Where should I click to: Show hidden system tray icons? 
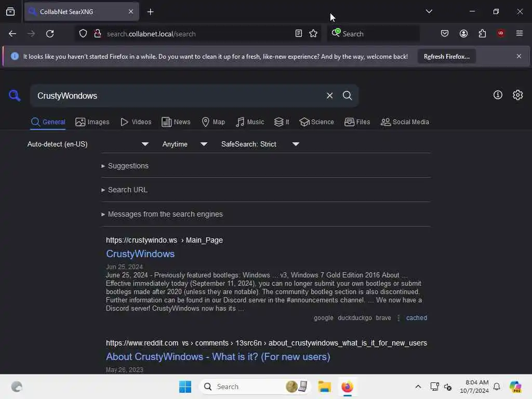418,387
